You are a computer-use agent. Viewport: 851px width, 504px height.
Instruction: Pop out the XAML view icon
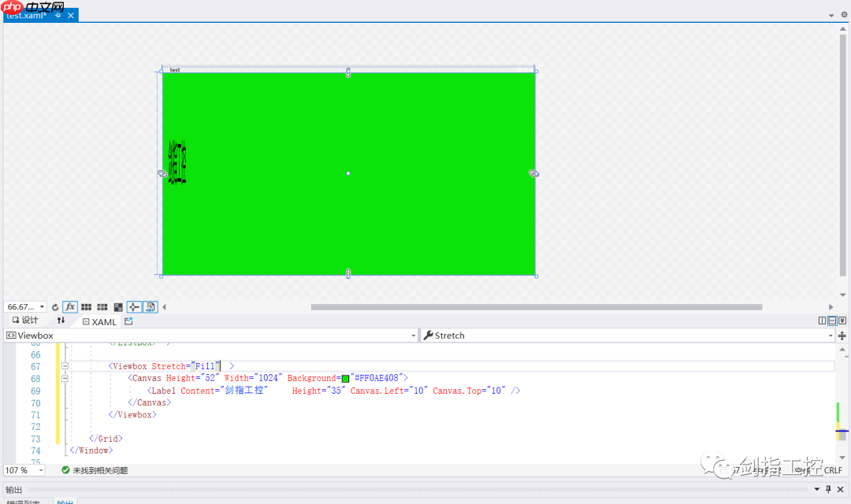coord(128,321)
